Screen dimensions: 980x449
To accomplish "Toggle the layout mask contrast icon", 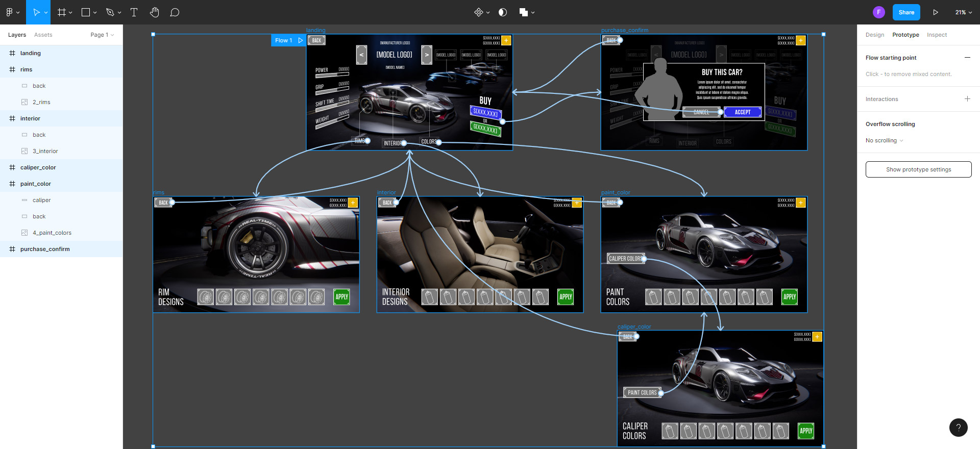I will [x=503, y=12].
